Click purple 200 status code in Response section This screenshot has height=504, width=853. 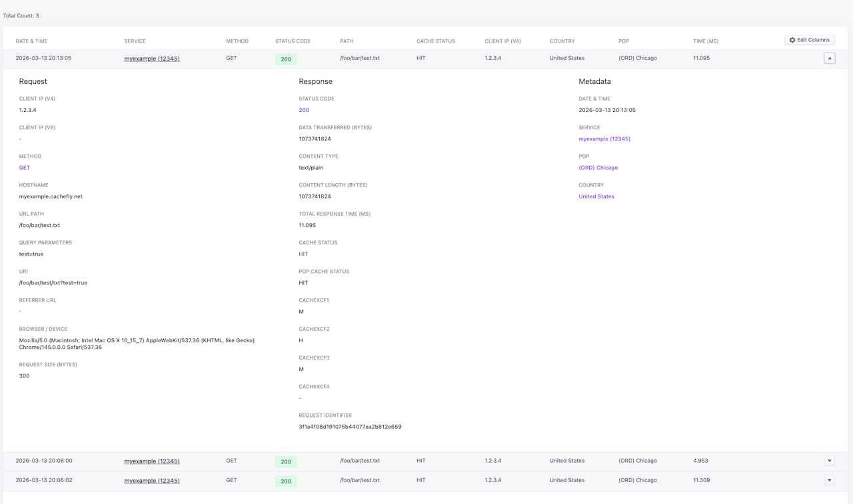304,110
